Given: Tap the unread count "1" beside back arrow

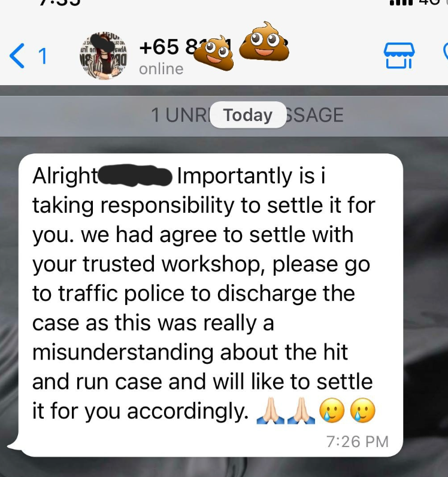Looking at the screenshot, I should [43, 56].
